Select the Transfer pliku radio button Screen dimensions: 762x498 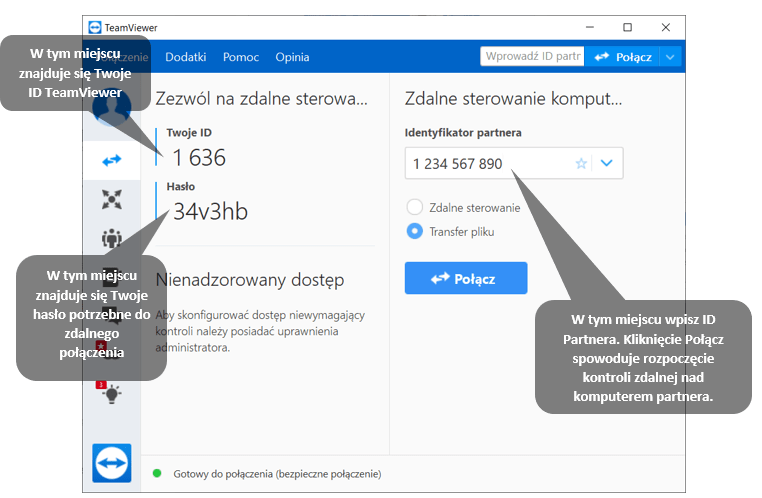[415, 231]
